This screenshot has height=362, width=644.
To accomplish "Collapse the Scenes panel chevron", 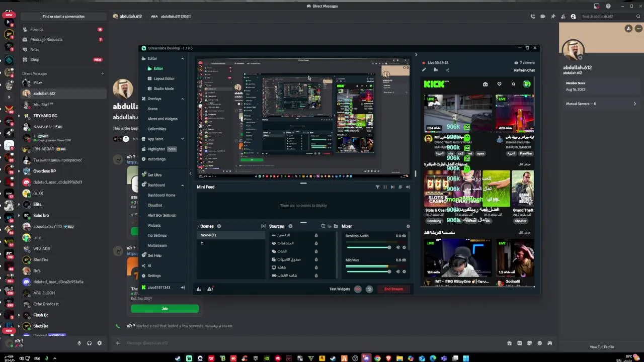I will 199,226.
